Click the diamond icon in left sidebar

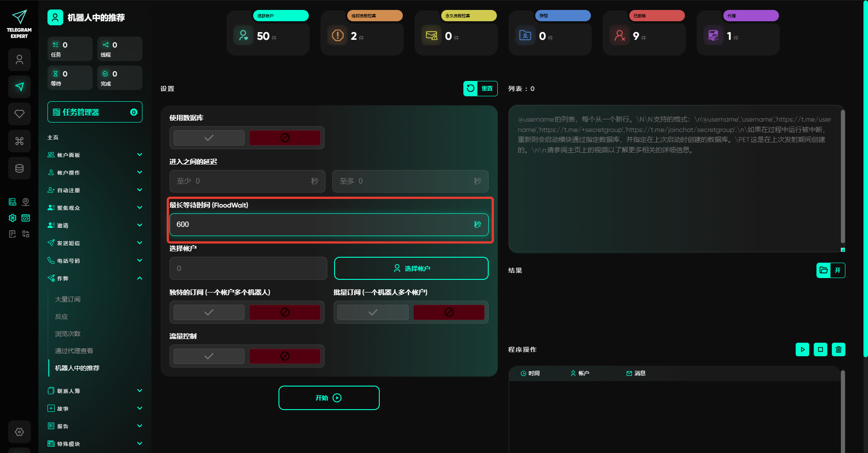pyautogui.click(x=19, y=114)
